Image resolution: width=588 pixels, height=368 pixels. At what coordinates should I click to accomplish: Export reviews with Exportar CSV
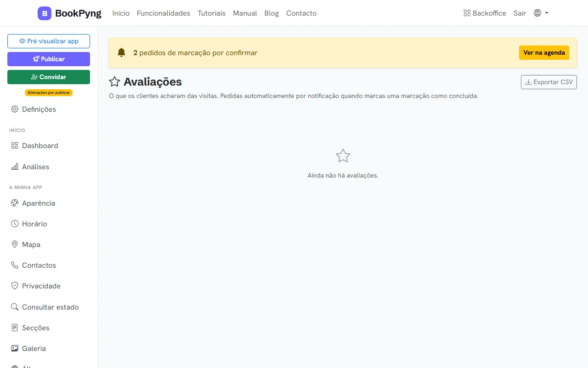549,82
